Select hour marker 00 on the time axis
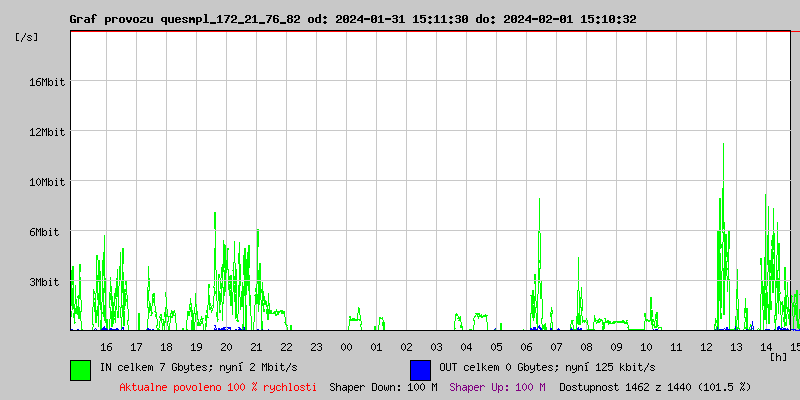The image size is (800, 400). (x=346, y=347)
